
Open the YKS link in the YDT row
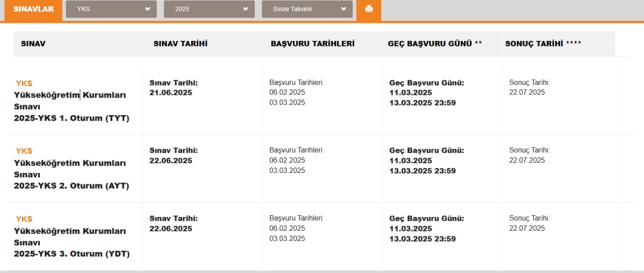tap(24, 219)
